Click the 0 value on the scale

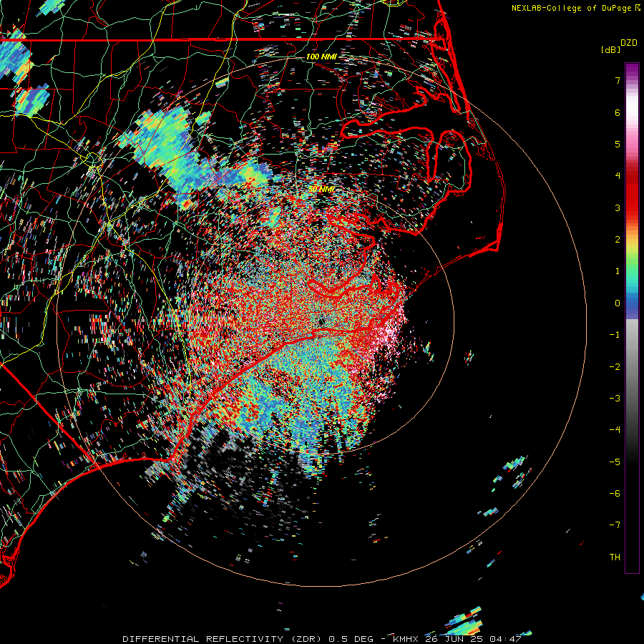(x=618, y=303)
